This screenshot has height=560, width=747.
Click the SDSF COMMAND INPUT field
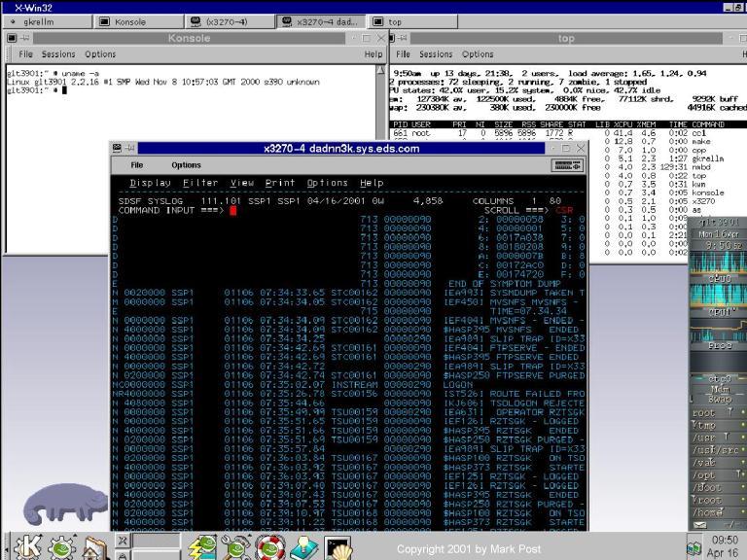coord(233,210)
